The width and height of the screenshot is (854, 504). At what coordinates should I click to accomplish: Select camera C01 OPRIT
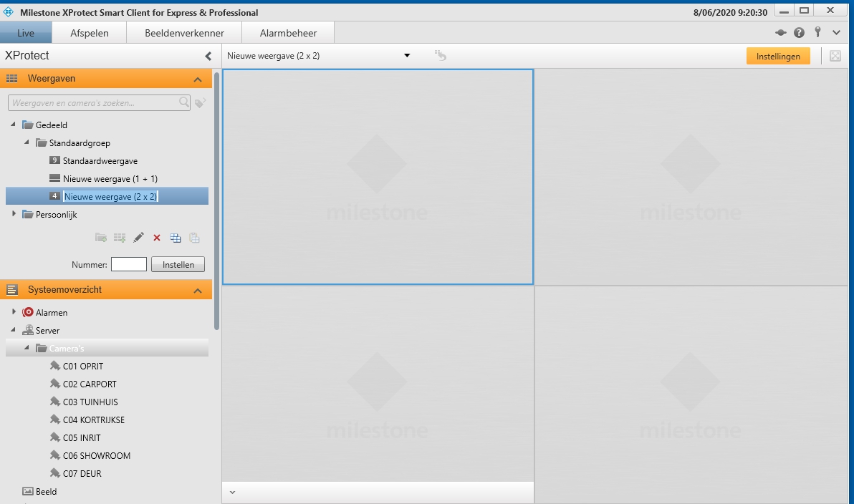click(x=83, y=367)
